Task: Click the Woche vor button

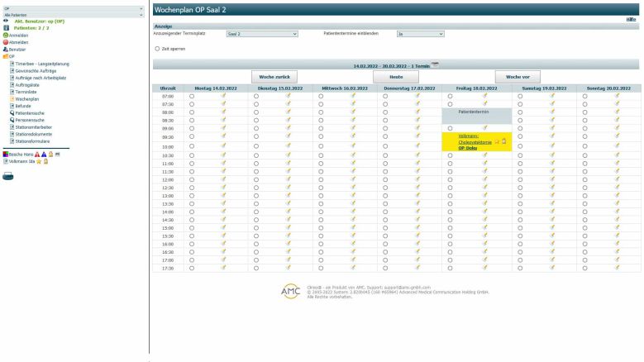Action: point(518,75)
